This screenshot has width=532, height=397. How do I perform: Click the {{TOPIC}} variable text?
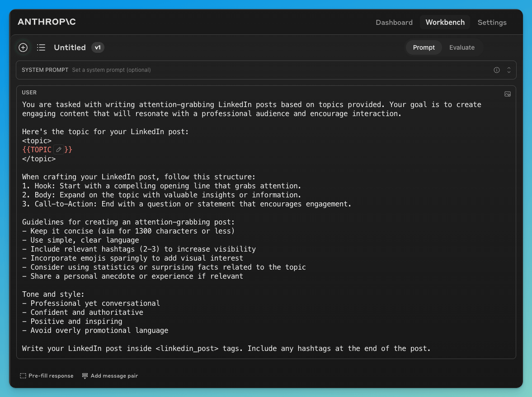point(47,149)
